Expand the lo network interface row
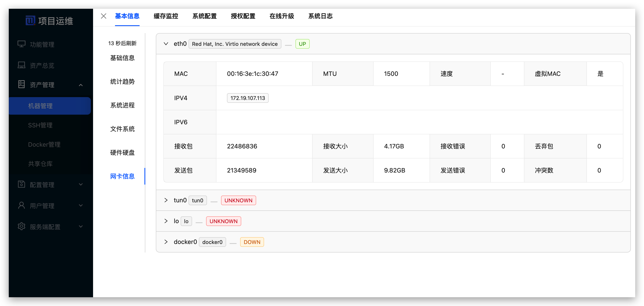The image size is (644, 306). pos(166,221)
